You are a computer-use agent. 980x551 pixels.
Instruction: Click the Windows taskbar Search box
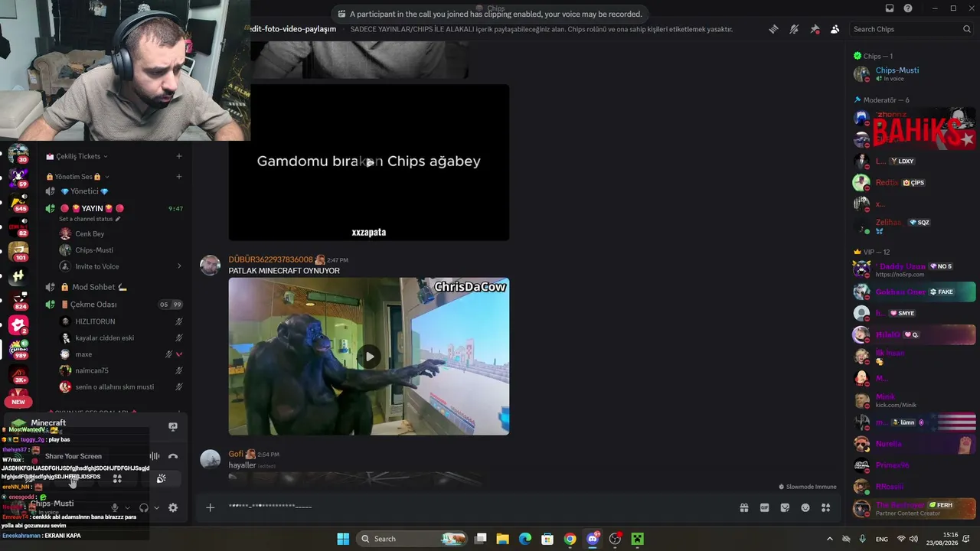(412, 539)
